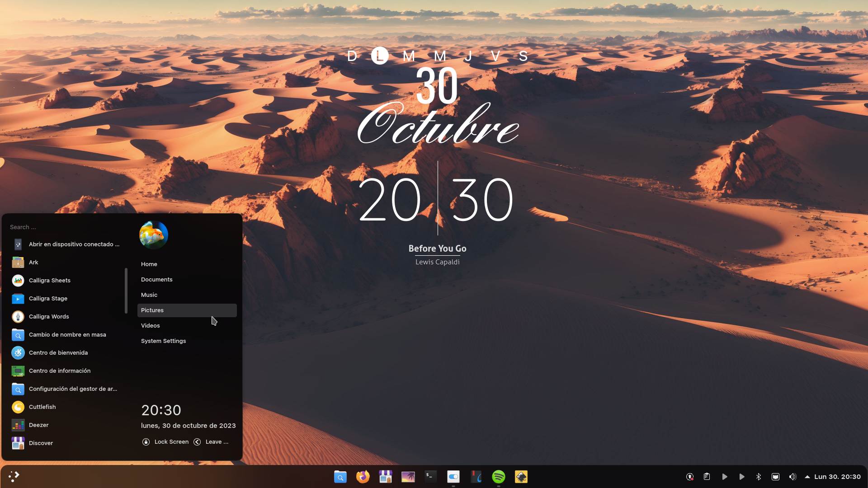Click the Lewis Capaldi artist name

point(437,262)
